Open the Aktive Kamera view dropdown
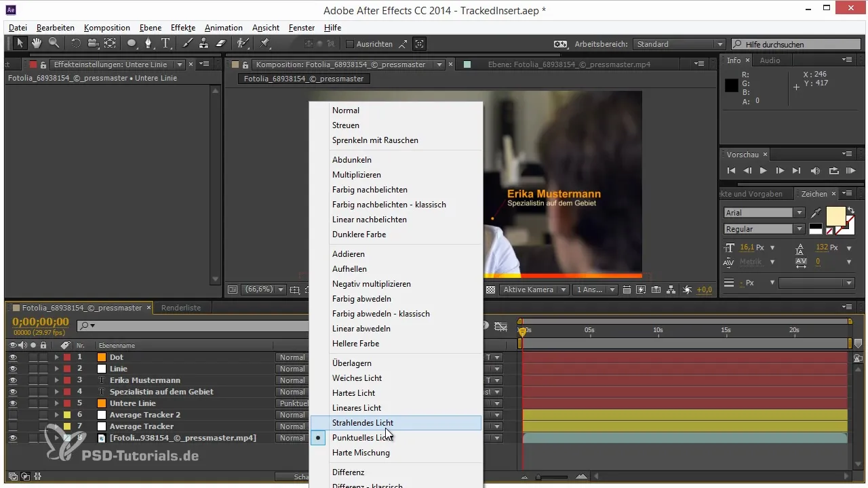Image resolution: width=868 pixels, height=488 pixels. click(535, 289)
